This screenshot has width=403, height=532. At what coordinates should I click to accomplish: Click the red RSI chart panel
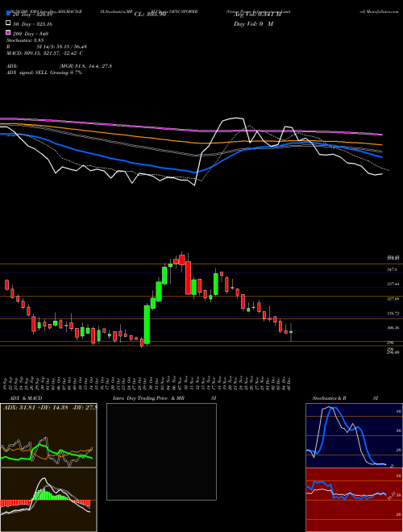tap(354, 500)
